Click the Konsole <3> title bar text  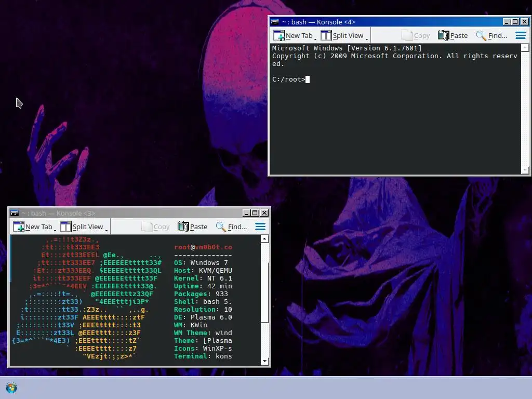tap(58, 213)
